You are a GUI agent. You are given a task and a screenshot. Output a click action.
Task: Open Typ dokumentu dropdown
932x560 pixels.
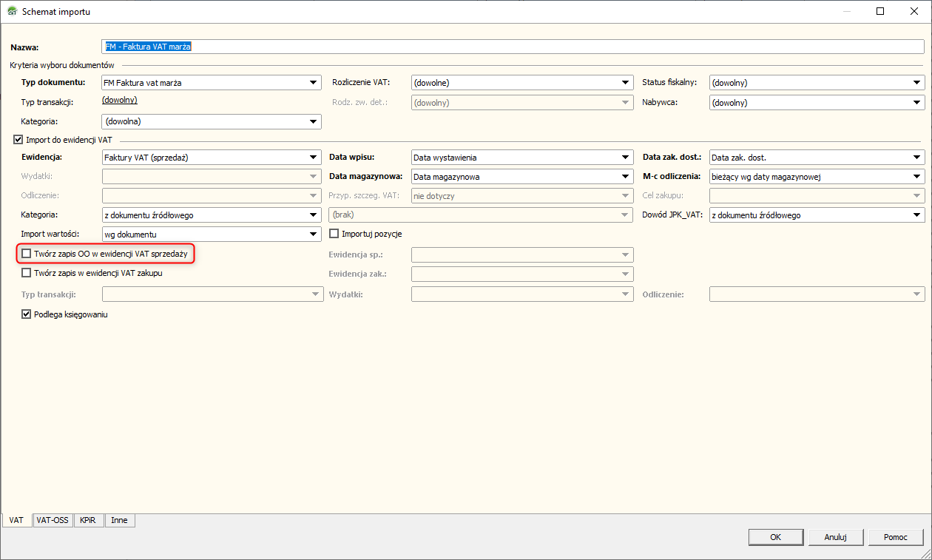tap(212, 83)
